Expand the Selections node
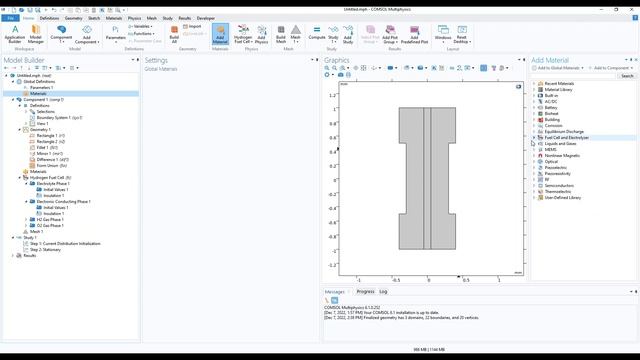This screenshot has height=360, width=640. pyautogui.click(x=26, y=111)
